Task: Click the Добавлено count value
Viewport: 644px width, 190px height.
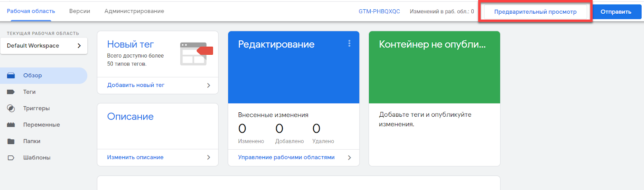Action: tap(279, 129)
